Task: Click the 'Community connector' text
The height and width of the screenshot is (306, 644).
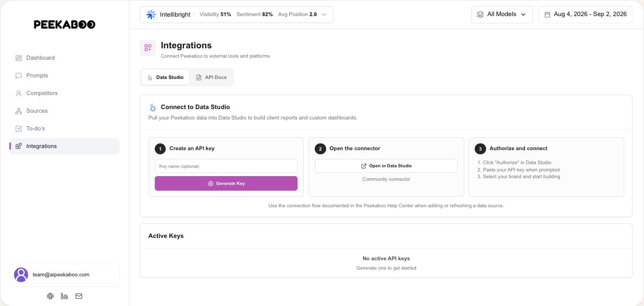Action: click(x=386, y=179)
